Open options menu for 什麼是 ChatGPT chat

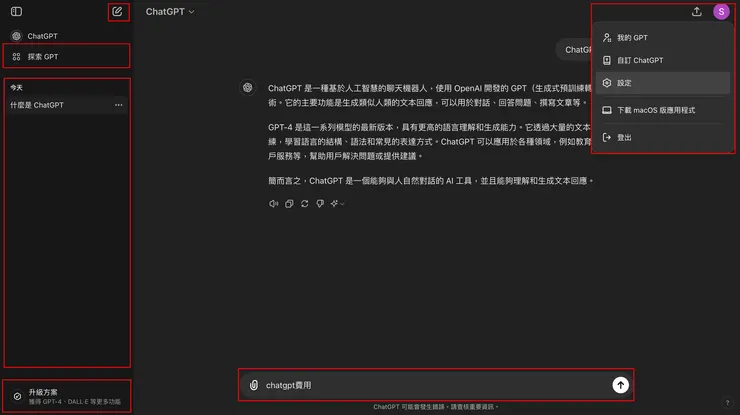click(118, 105)
